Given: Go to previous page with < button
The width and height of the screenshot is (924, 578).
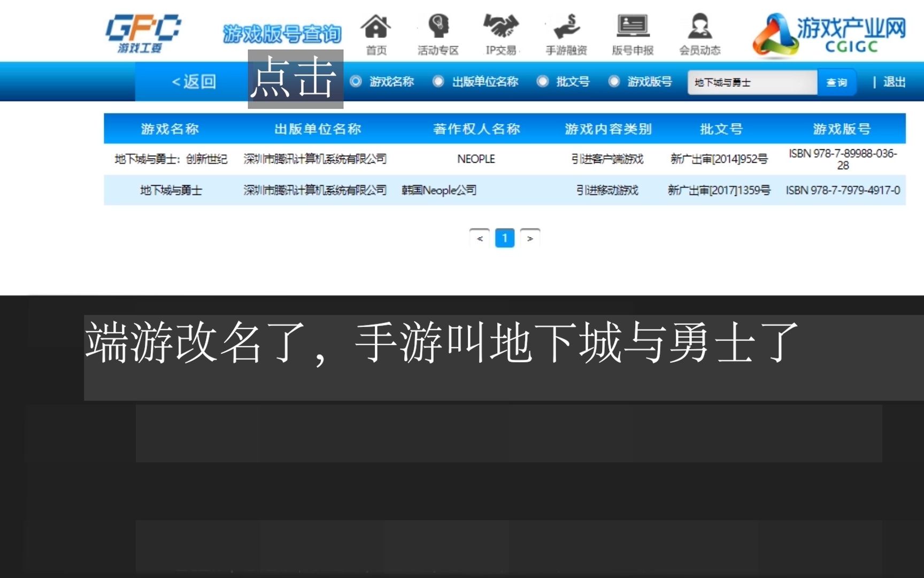Looking at the screenshot, I should pyautogui.click(x=480, y=238).
